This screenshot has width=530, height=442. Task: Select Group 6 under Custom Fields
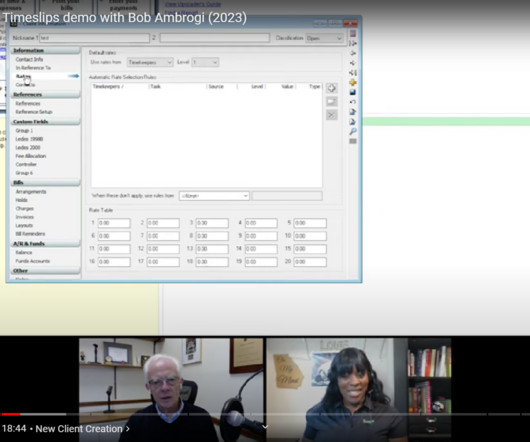24,173
